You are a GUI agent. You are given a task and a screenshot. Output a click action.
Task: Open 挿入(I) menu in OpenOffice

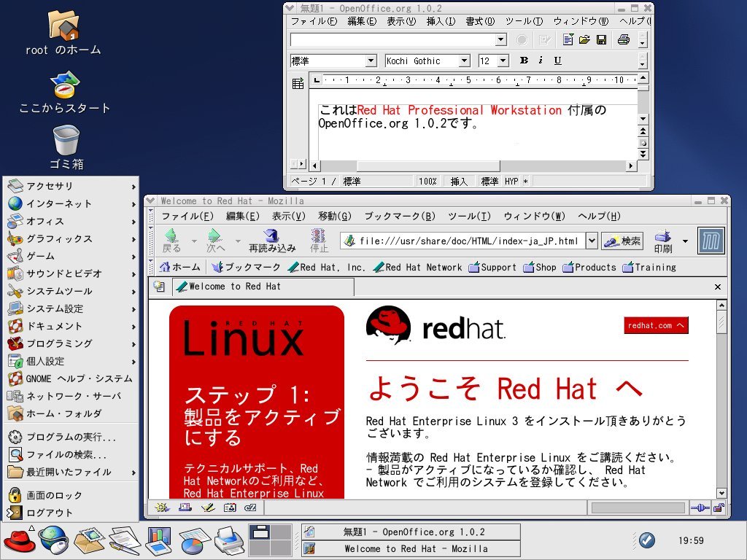pyautogui.click(x=441, y=21)
